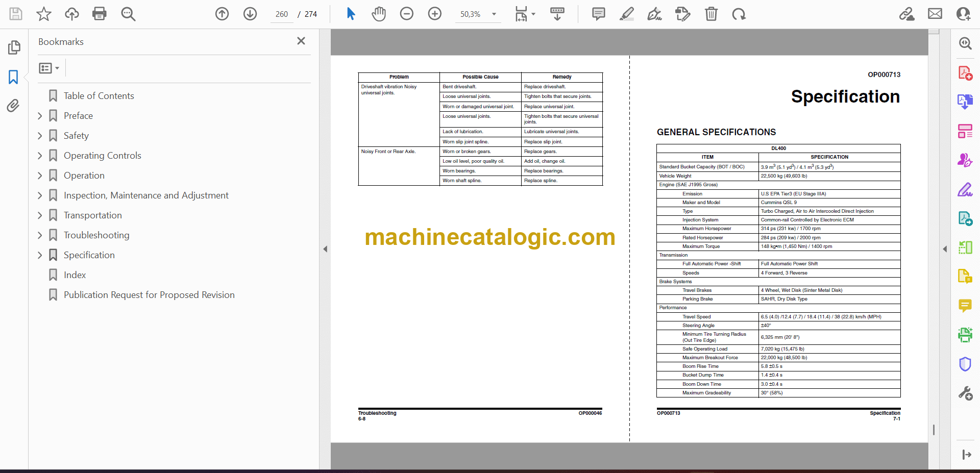
Task: Click the zoom out minus button
Action: tap(406, 14)
